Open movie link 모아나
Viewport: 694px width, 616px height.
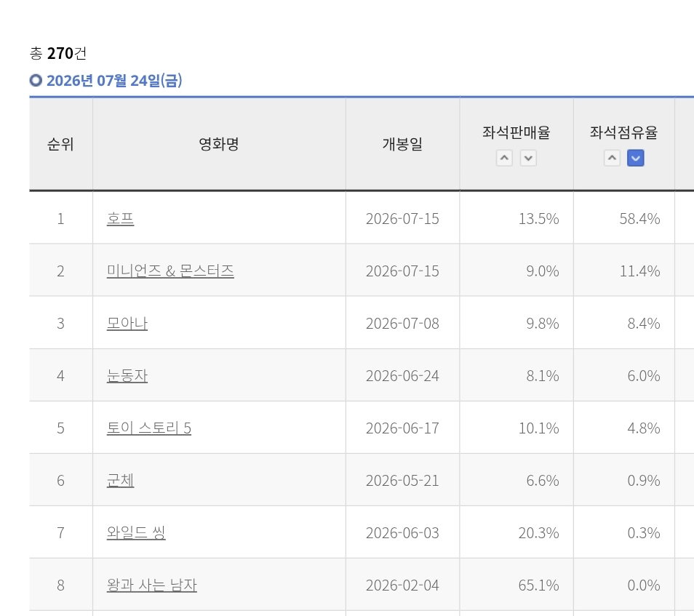[127, 324]
